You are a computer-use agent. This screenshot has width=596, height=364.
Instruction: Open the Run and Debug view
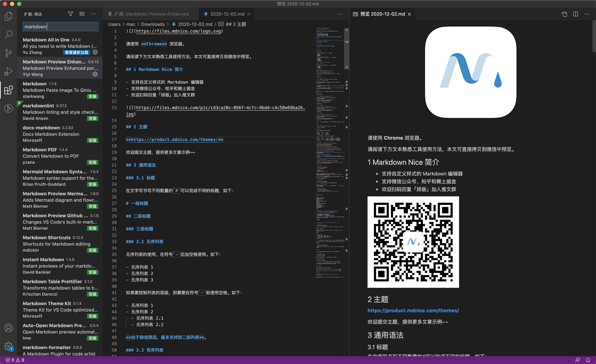(x=9, y=71)
